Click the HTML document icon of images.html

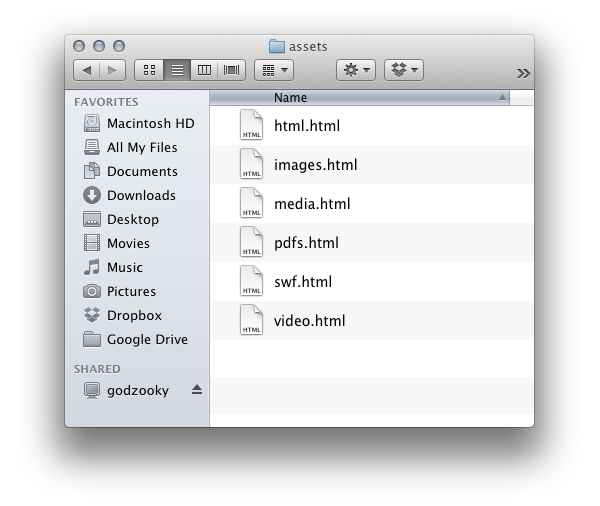[251, 164]
